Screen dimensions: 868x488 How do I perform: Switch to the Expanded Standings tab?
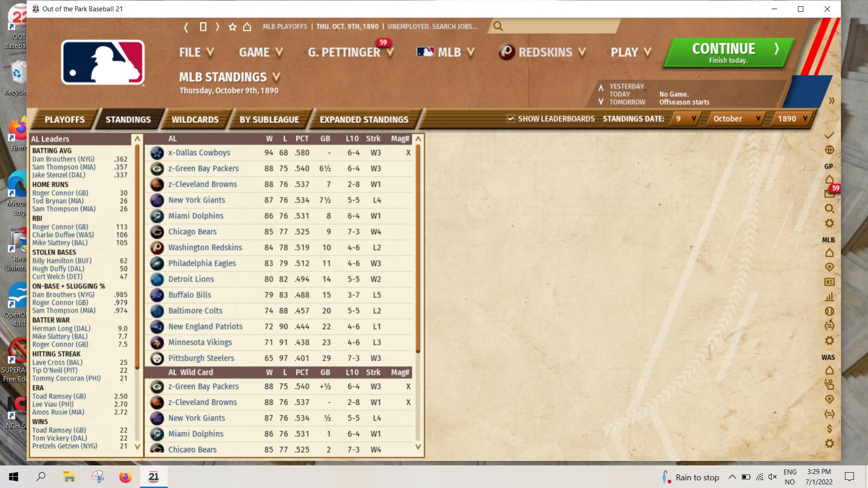point(364,119)
